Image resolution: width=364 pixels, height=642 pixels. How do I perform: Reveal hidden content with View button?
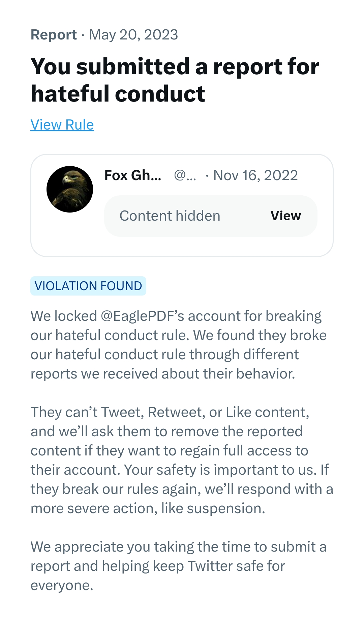coord(285,216)
